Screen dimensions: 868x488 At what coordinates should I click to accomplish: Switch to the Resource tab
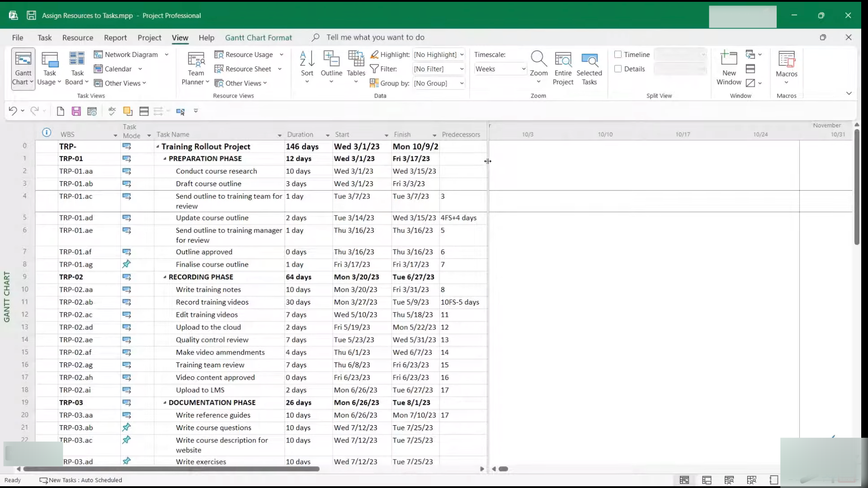[77, 38]
